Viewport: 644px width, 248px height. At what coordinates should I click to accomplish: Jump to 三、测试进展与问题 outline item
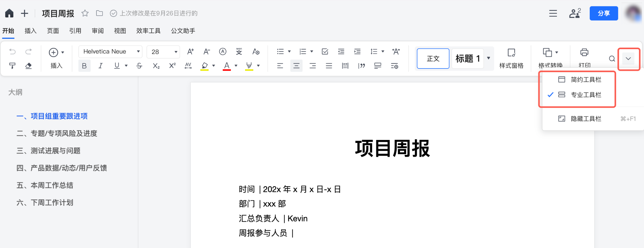tap(48, 151)
